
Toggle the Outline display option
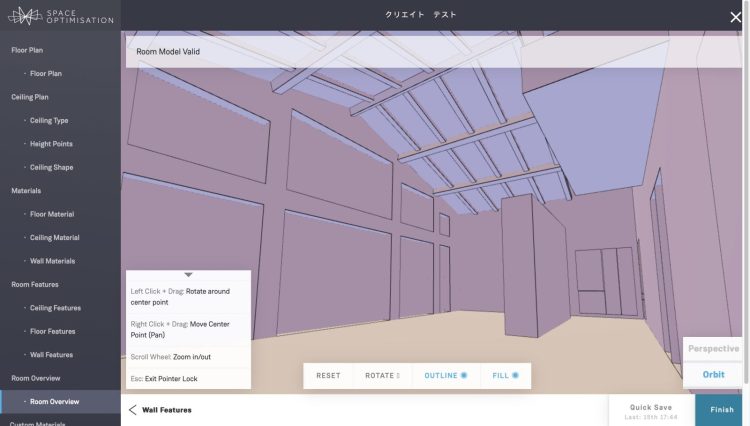(x=446, y=376)
